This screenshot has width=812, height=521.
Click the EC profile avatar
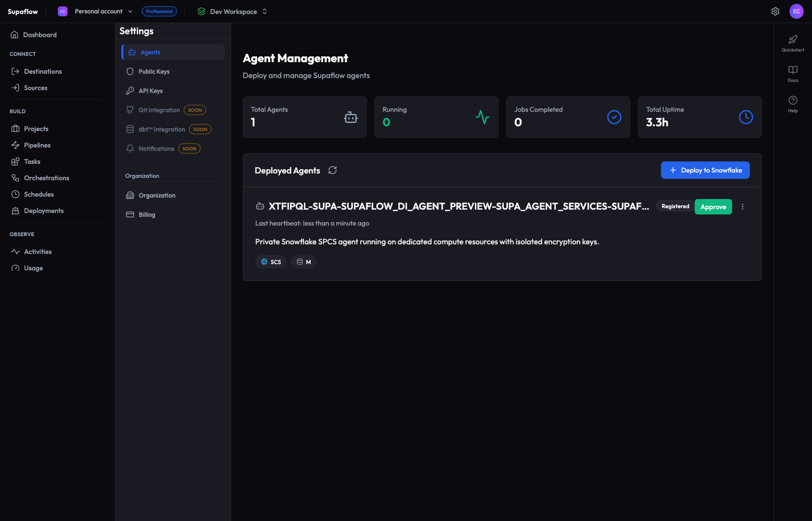click(797, 11)
